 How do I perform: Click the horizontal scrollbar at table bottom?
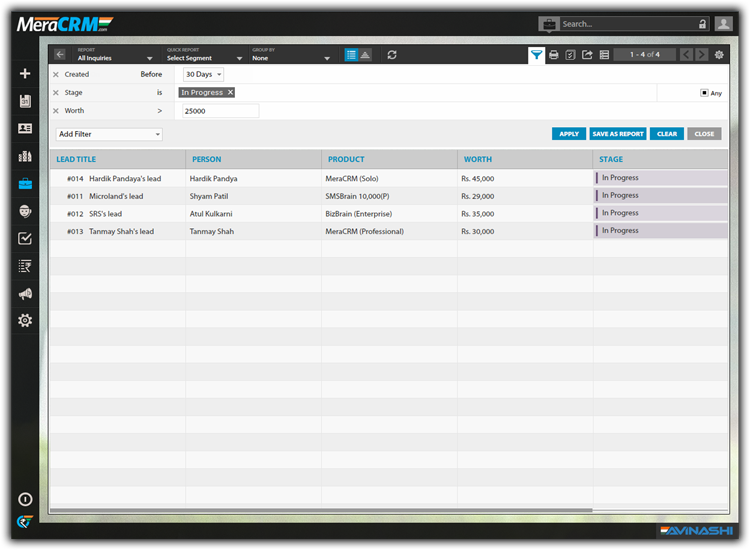(x=321, y=510)
